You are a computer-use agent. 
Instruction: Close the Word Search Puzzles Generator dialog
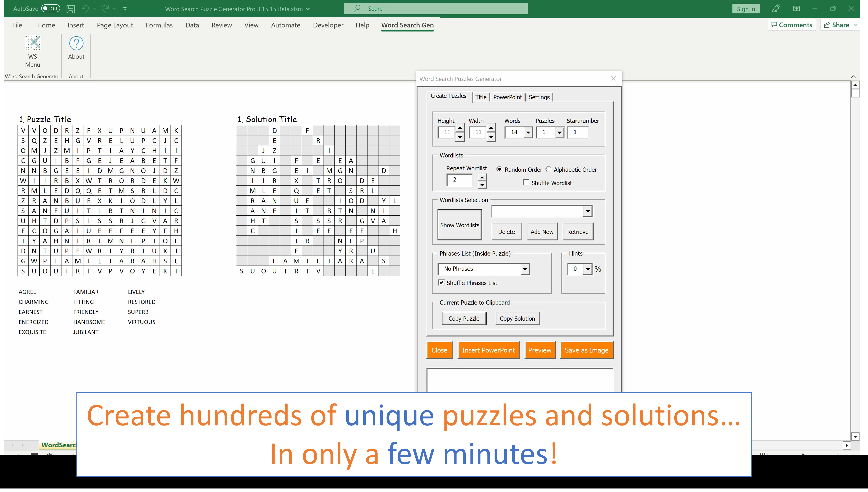tap(613, 78)
